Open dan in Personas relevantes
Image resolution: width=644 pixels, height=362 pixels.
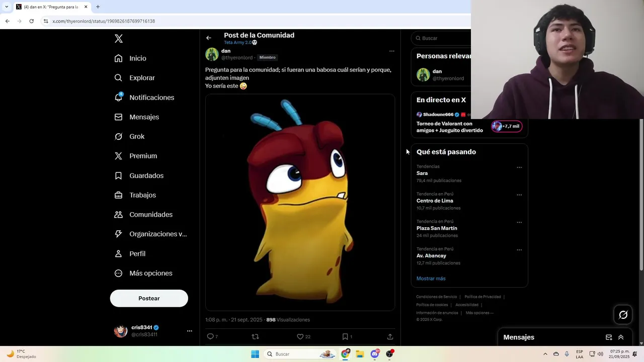point(442,75)
